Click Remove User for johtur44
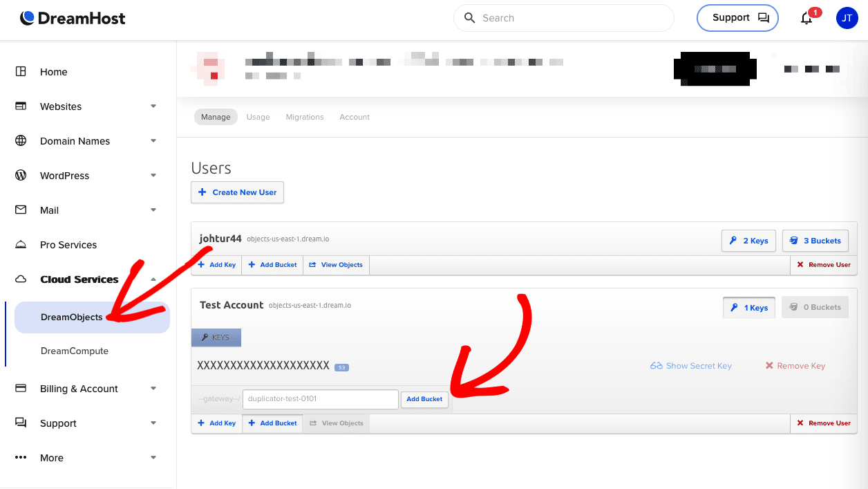Viewport: 868px width, 489px height. [824, 265]
